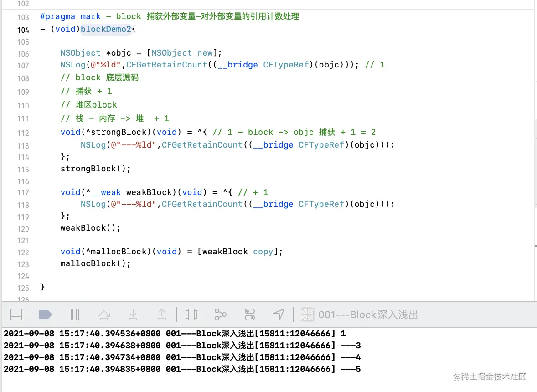Click the comment '// 栈 - 内存 -> 堆 + 1'
This screenshot has width=537, height=392.
click(115, 119)
